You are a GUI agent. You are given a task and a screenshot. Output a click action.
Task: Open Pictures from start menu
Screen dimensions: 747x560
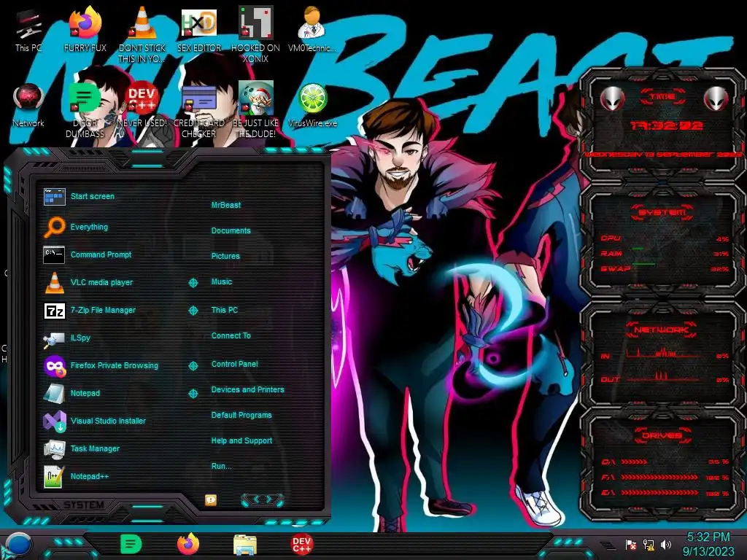pyautogui.click(x=225, y=256)
